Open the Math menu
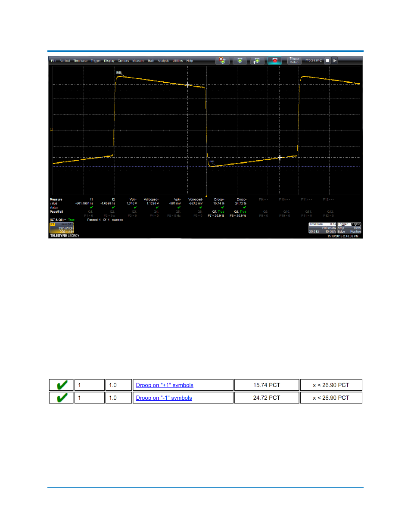This screenshot has height=532, width=411. 151,61
